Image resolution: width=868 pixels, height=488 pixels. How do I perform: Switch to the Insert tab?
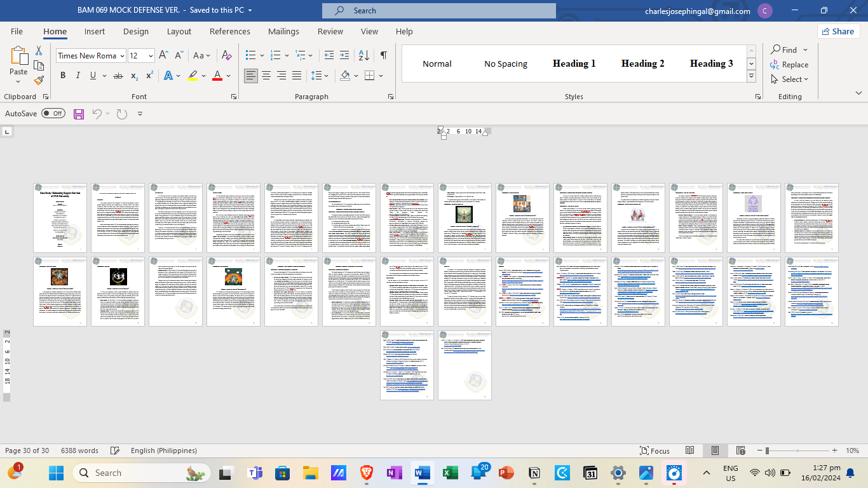95,31
